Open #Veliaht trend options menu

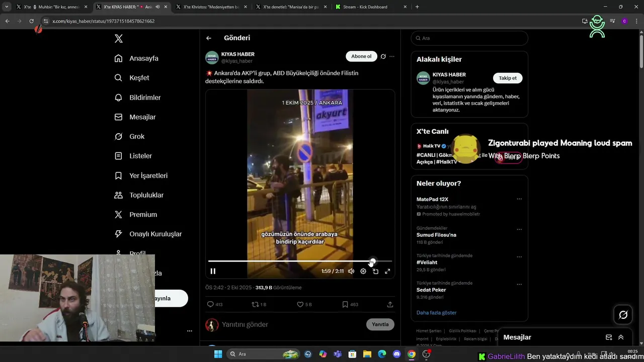519,257
